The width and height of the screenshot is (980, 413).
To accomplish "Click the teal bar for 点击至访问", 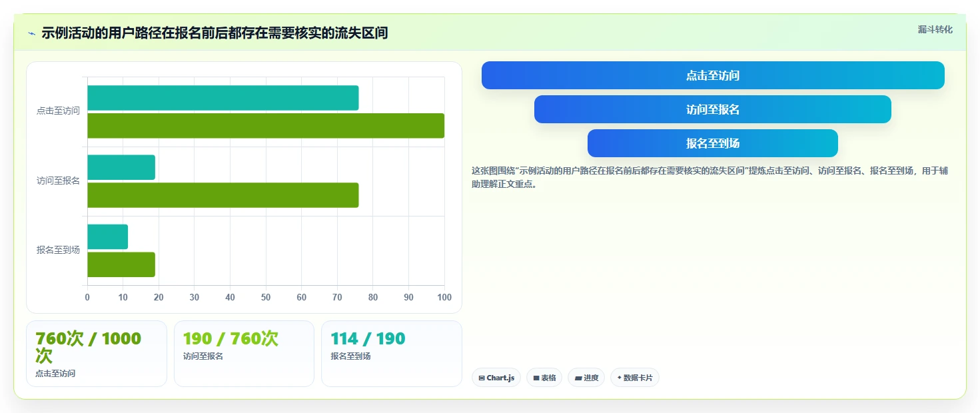I will (x=223, y=98).
